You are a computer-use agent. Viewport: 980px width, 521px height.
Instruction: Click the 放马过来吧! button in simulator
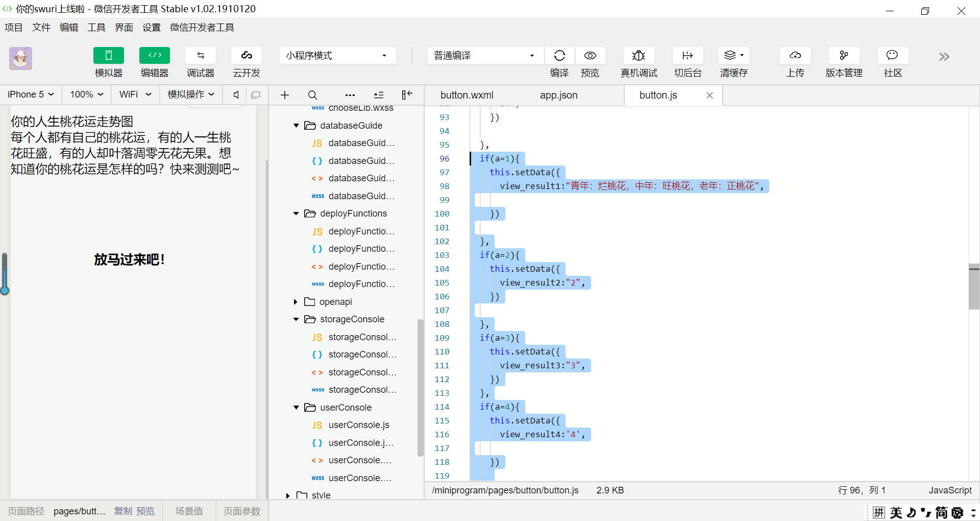pyautogui.click(x=129, y=259)
